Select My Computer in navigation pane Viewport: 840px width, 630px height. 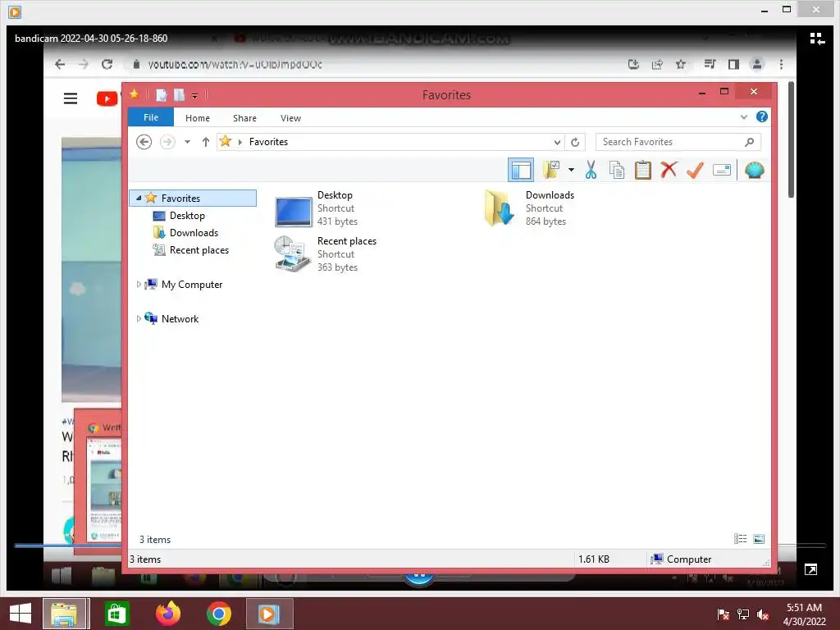(x=192, y=285)
